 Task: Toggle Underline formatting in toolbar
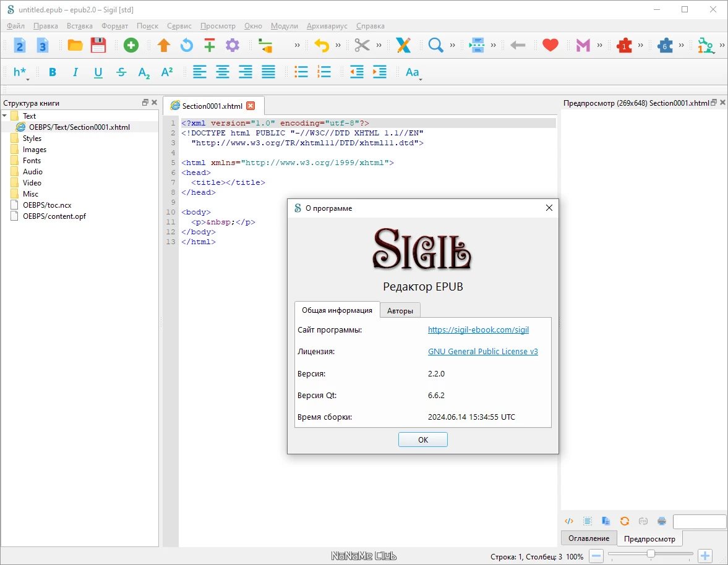98,72
